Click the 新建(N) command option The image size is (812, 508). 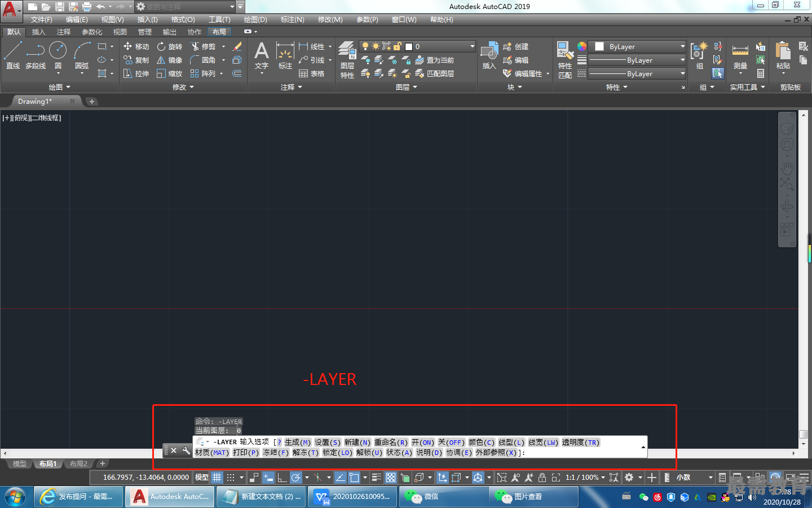358,443
